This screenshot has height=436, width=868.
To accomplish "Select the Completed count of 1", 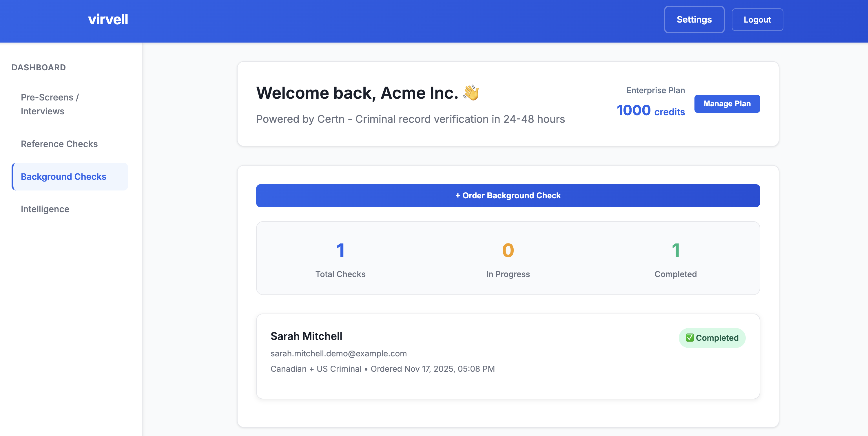I will point(676,250).
